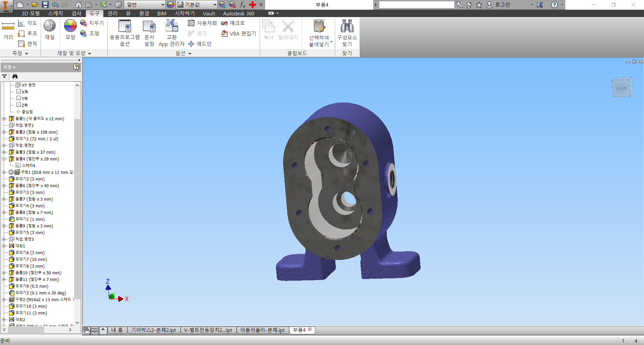Open the Inventor PRO application menu
The height and width of the screenshot is (345, 644).
(x=6, y=6)
